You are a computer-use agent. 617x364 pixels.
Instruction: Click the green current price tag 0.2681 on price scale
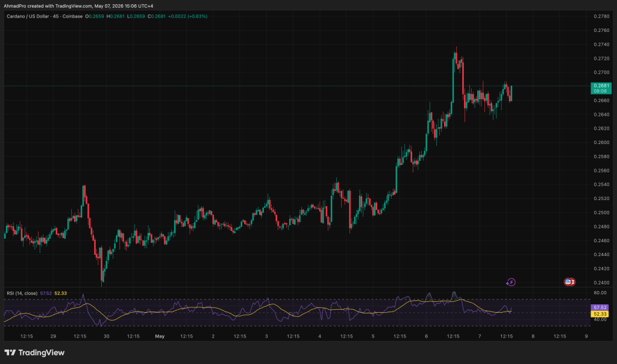coord(601,88)
